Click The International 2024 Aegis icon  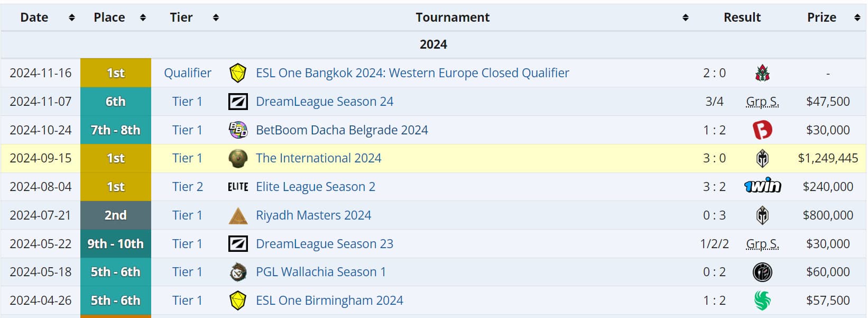tap(238, 159)
